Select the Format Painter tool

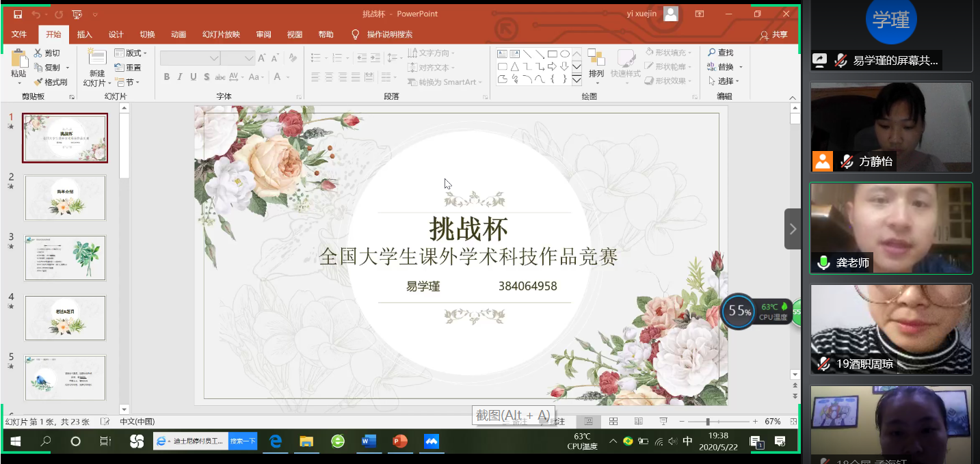[51, 82]
